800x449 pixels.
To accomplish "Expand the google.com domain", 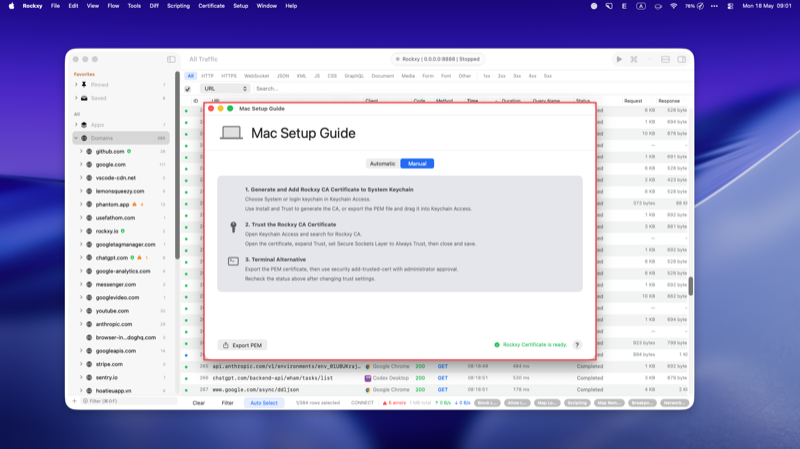I will pos(81,165).
